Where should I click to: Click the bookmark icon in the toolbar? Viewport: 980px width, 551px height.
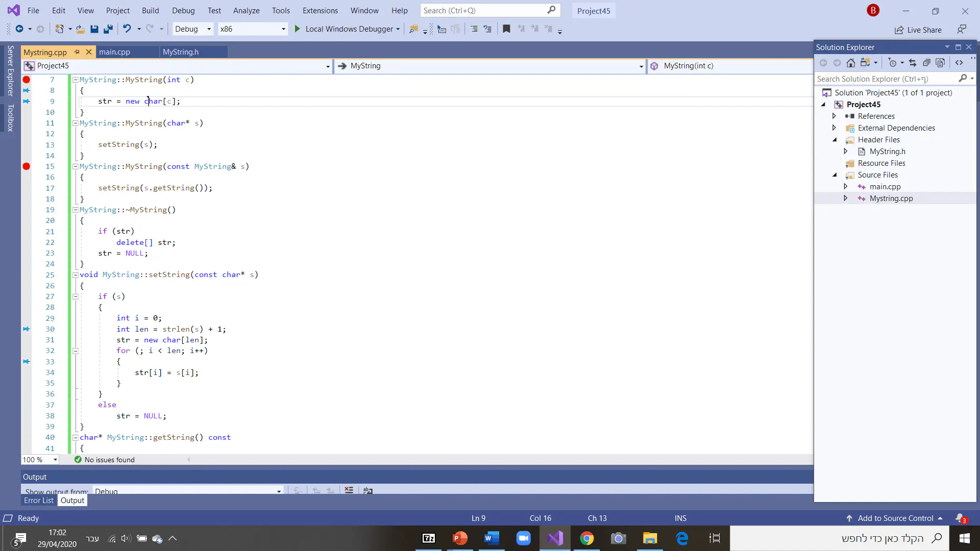pyautogui.click(x=506, y=29)
